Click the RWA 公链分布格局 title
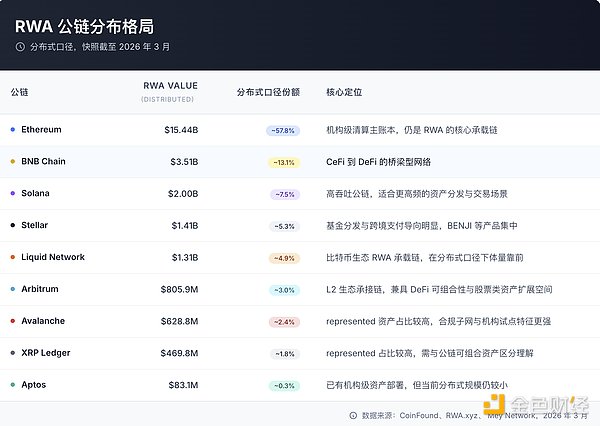This screenshot has height=426, width=600. [85, 25]
